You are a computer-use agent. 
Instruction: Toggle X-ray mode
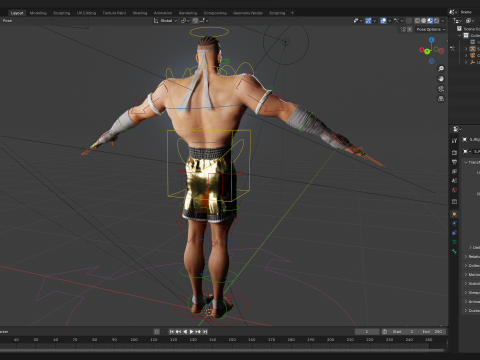(x=409, y=21)
